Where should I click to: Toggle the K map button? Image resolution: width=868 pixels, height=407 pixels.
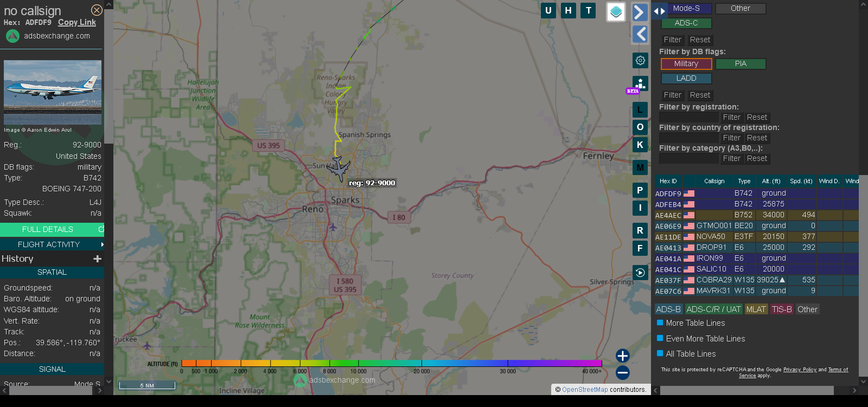(640, 145)
